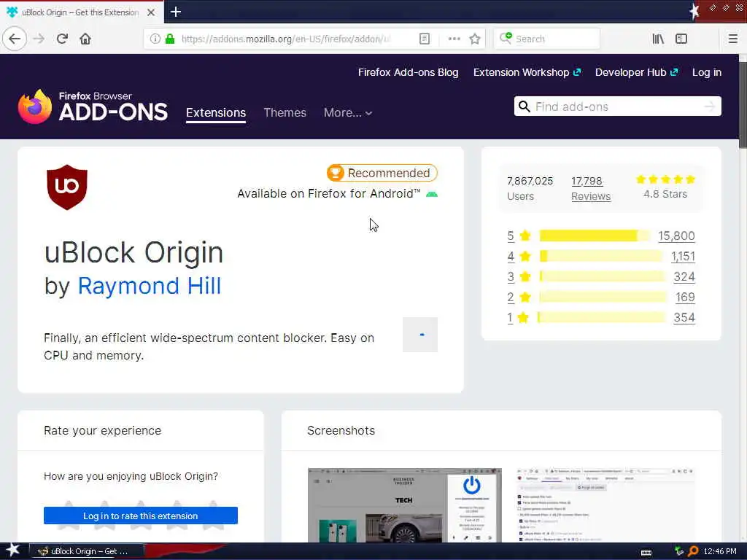This screenshot has width=747, height=560.
Task: Click the Log in link
Action: (706, 72)
